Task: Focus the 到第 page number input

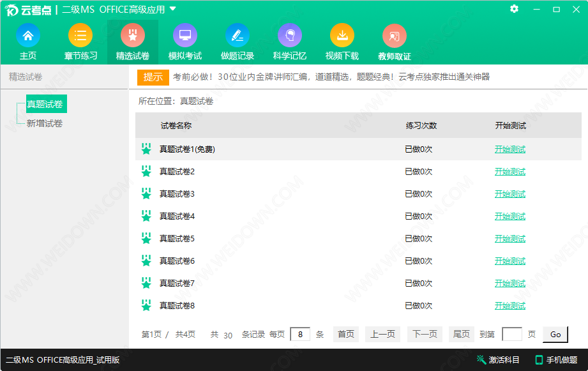Action: click(x=512, y=334)
